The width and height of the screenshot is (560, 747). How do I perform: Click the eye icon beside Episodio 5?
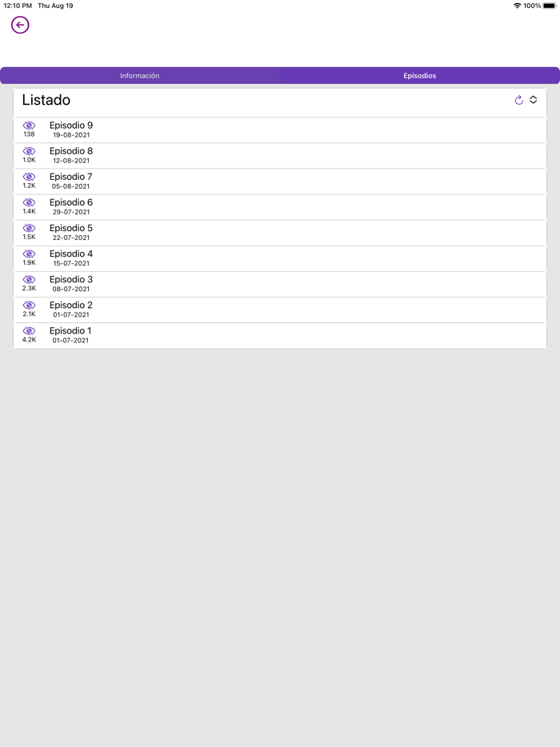[29, 228]
